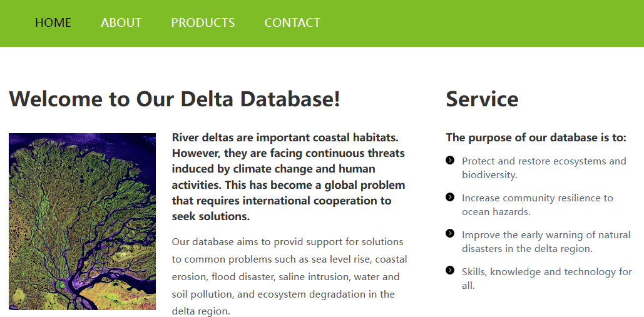Open the HOME navigation item
The image size is (644, 317).
(53, 23)
